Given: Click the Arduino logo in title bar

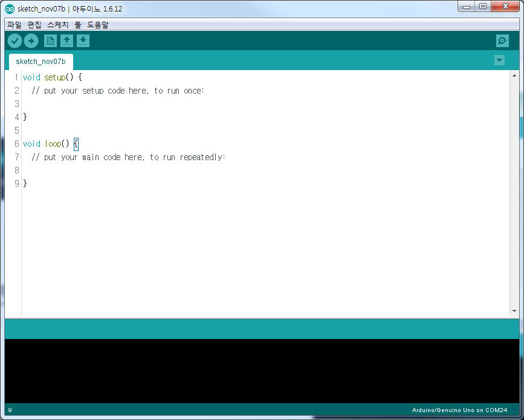Looking at the screenshot, I should click(10, 8).
